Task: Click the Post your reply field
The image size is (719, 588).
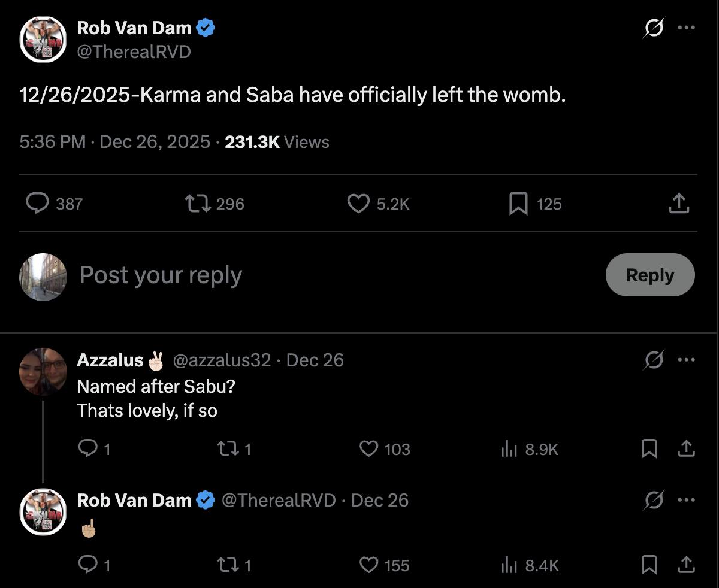Action: [300, 275]
